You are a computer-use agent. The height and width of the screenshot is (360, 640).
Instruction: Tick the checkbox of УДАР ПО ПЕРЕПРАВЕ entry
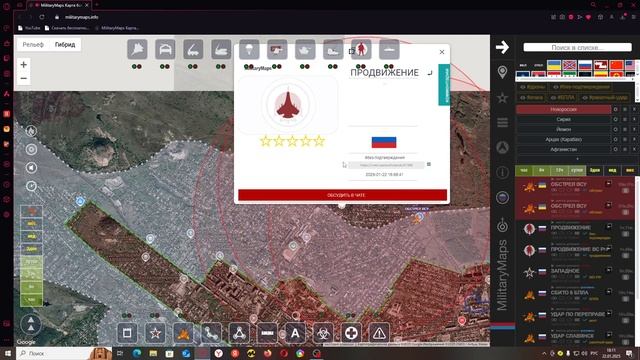click(626, 320)
